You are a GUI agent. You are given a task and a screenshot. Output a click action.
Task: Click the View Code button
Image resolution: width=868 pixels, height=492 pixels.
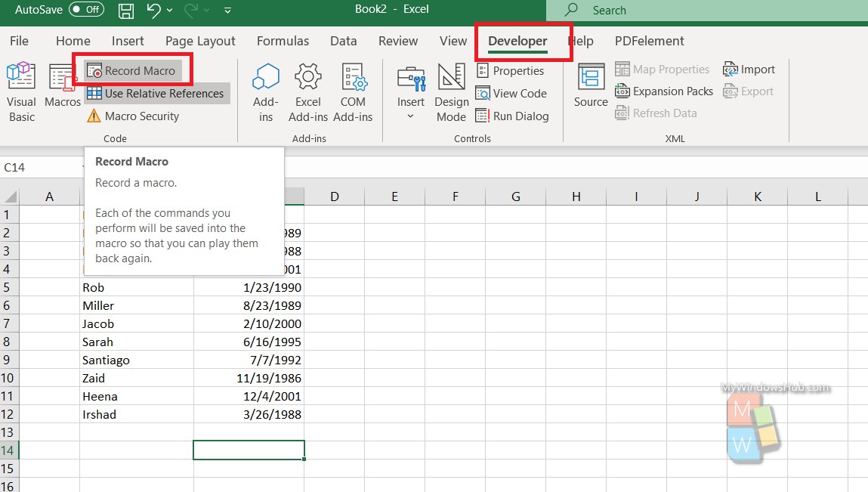click(x=511, y=93)
